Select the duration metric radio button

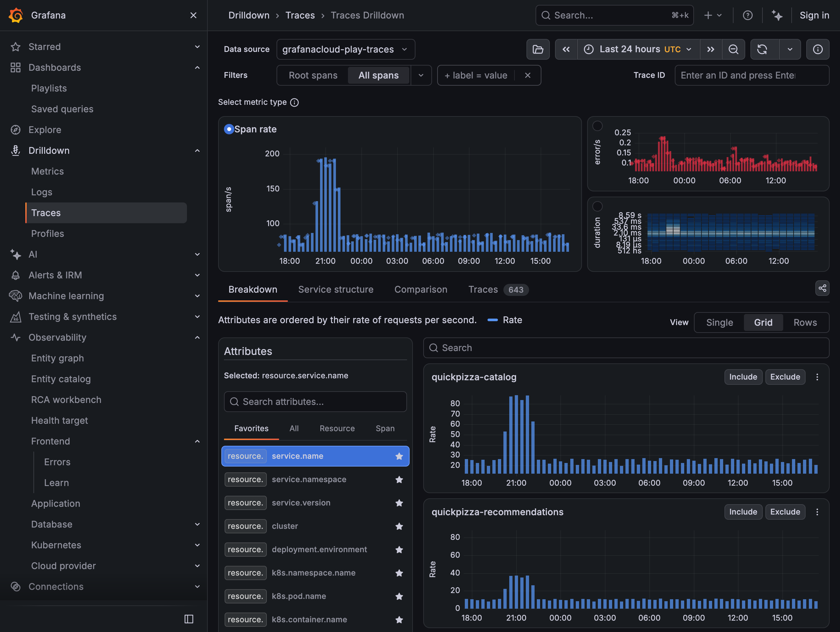pyautogui.click(x=597, y=206)
